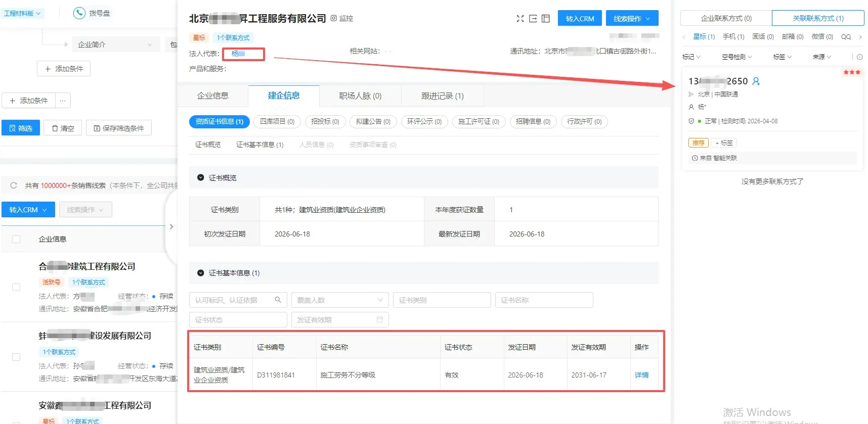The image size is (868, 424).
Task: Open the 线索操作 blue dropdown button
Action: click(x=632, y=19)
